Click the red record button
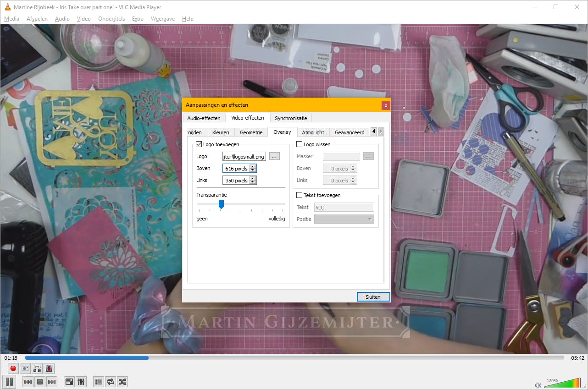The image size is (588, 390). [13, 368]
